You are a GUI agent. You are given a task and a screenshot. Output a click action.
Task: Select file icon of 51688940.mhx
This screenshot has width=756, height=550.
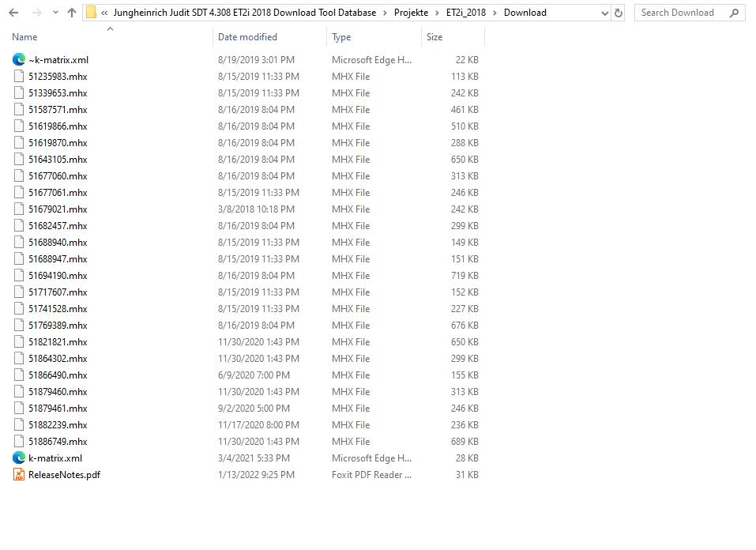[19, 242]
